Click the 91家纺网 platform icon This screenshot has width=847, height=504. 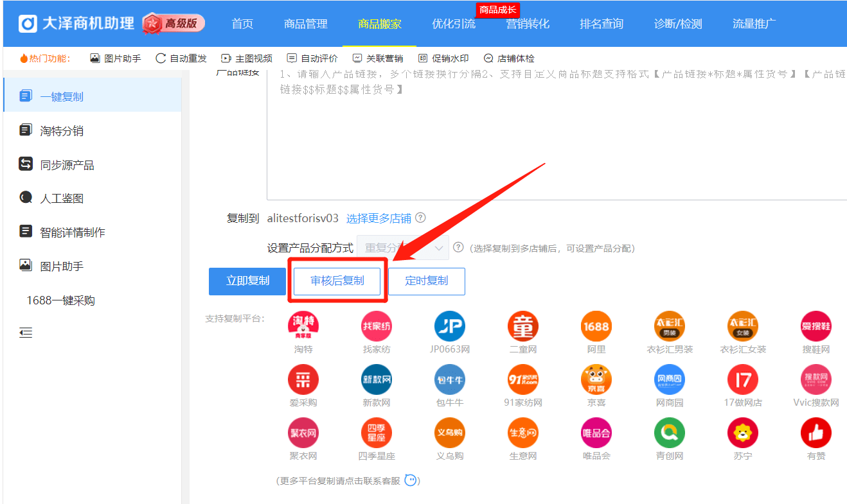coord(523,379)
